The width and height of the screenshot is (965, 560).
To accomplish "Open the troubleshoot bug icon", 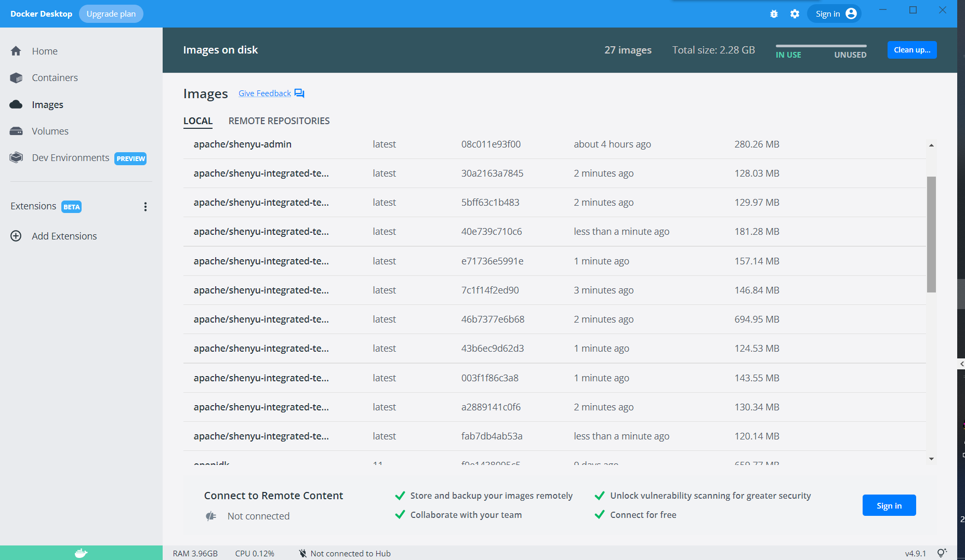I will point(774,14).
